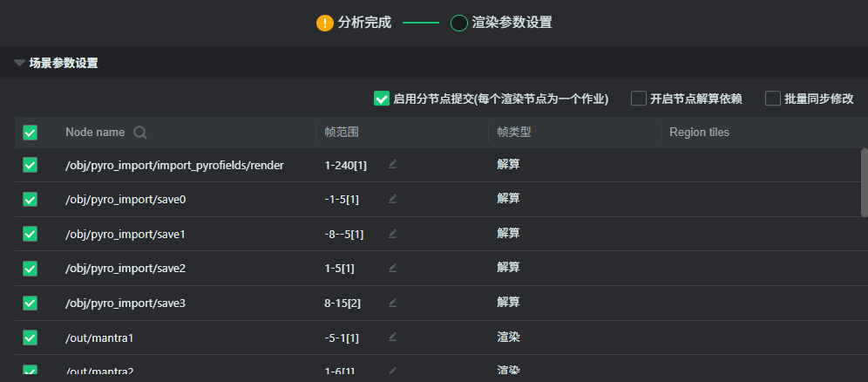Image resolution: width=868 pixels, height=382 pixels.
Task: Disable 启用分节点提交 checkbox
Action: 381,99
